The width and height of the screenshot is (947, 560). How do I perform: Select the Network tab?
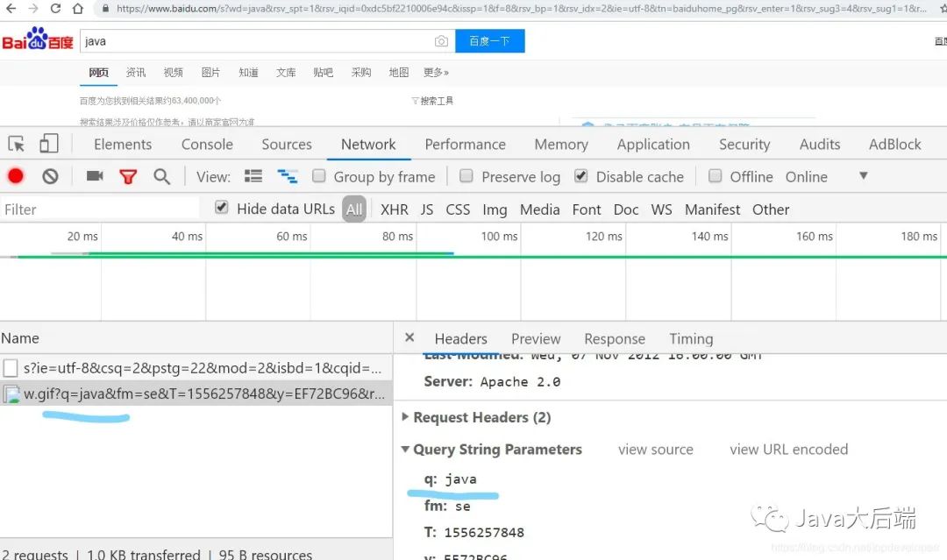368,145
